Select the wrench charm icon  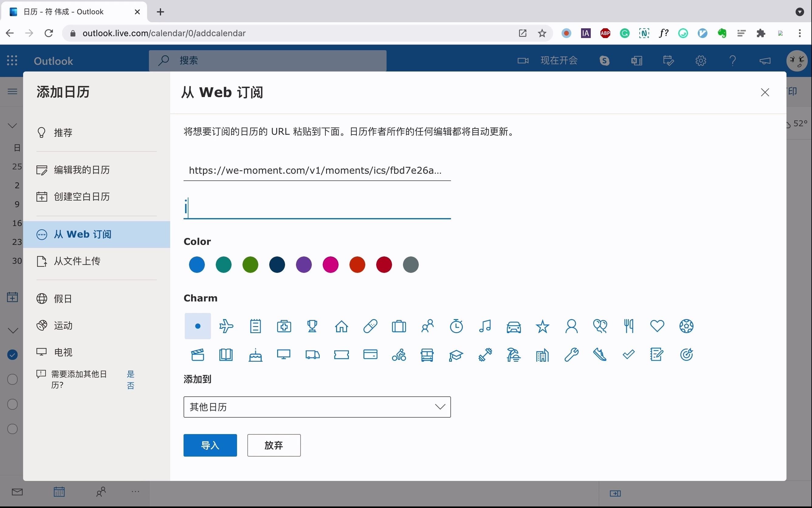(571, 354)
